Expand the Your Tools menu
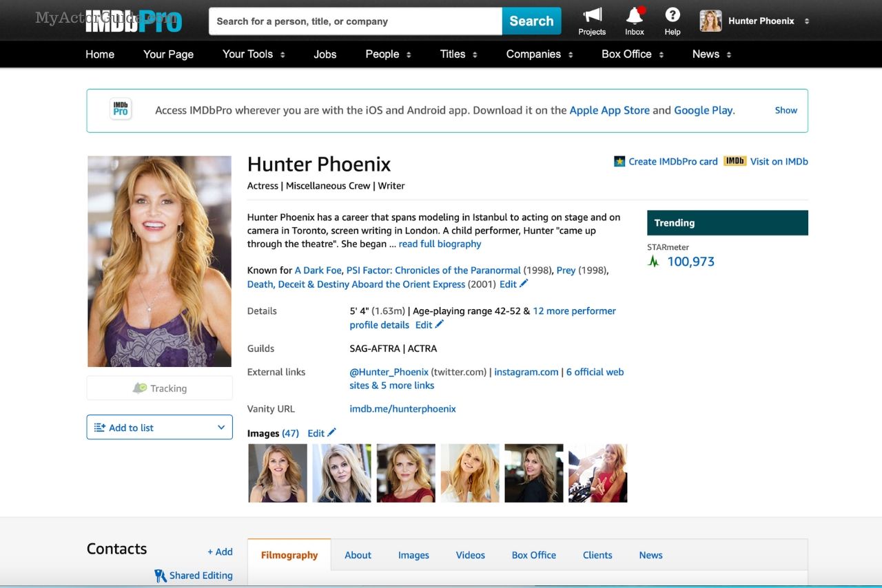This screenshot has width=882, height=588. tap(254, 54)
